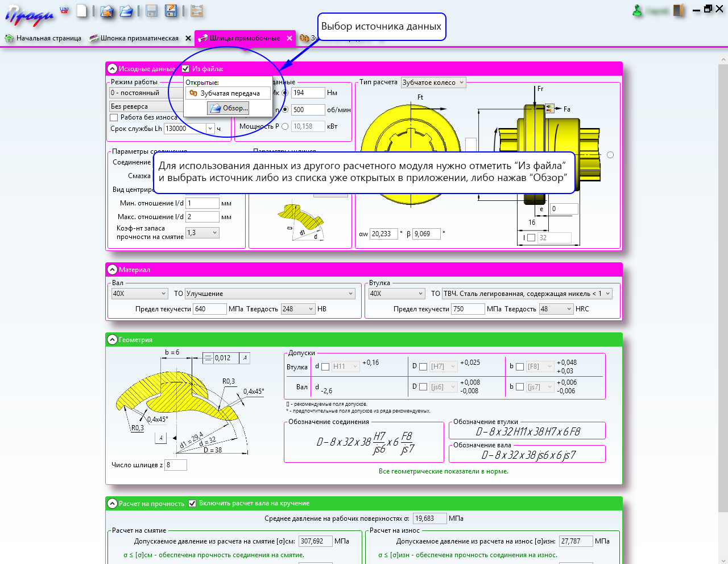Uncheck the Из файла checkbox
This screenshot has width=728, height=564.
pyautogui.click(x=185, y=69)
